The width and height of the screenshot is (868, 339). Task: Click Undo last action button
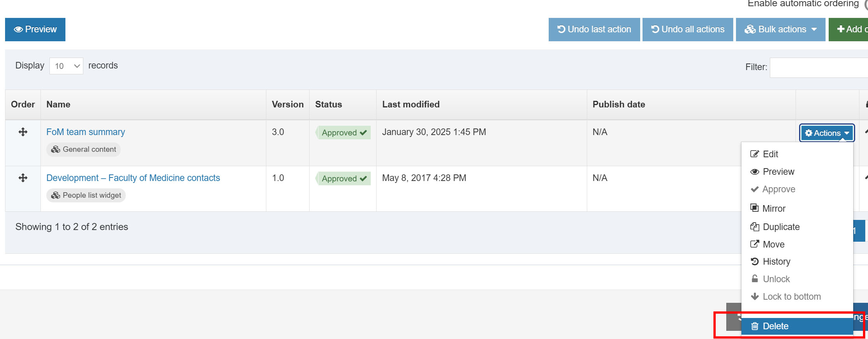[x=594, y=30]
